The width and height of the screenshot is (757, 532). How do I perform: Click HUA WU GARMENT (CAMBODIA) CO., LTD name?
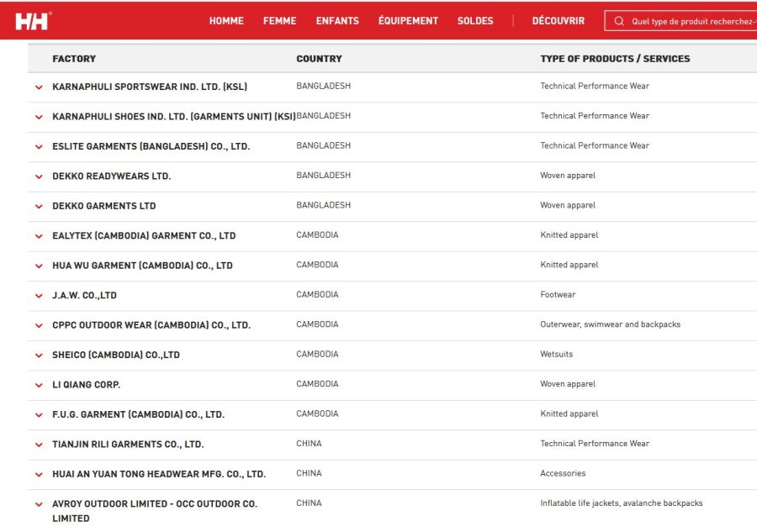point(142,266)
